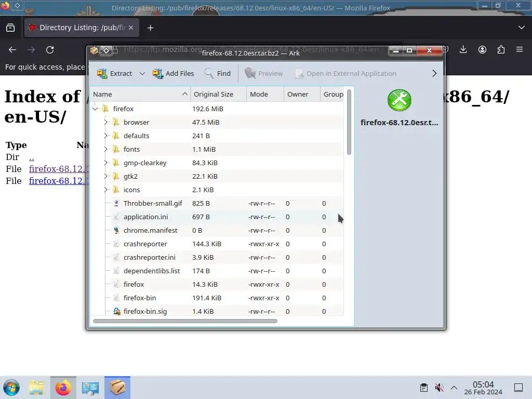
Task: Open Firefox application hamburger menu
Action: click(x=520, y=50)
